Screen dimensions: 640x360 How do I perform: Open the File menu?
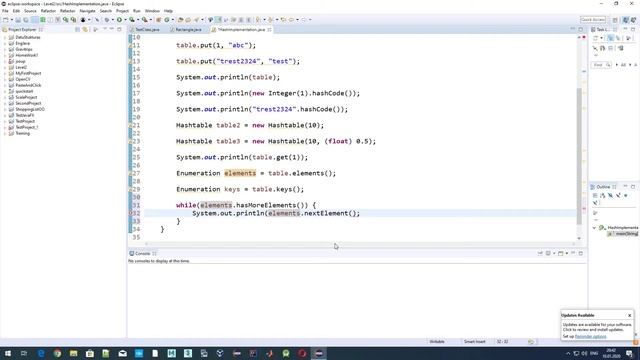(x=5, y=11)
